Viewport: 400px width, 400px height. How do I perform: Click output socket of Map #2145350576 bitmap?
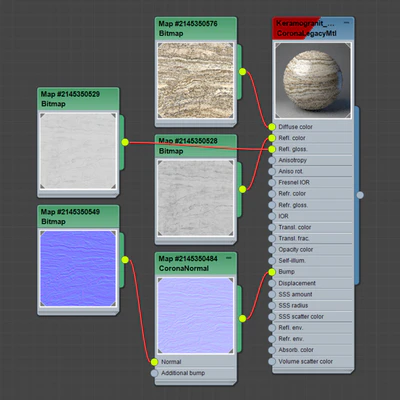pos(243,71)
